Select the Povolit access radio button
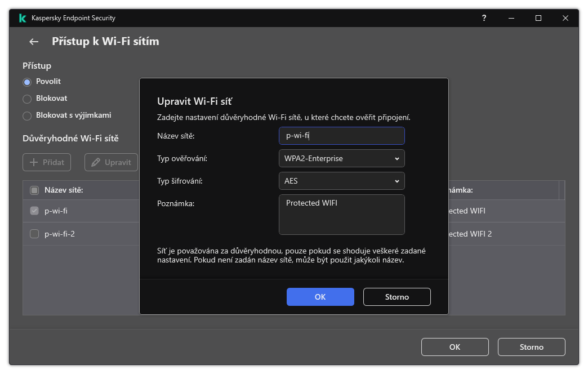The image size is (588, 374). coord(26,81)
